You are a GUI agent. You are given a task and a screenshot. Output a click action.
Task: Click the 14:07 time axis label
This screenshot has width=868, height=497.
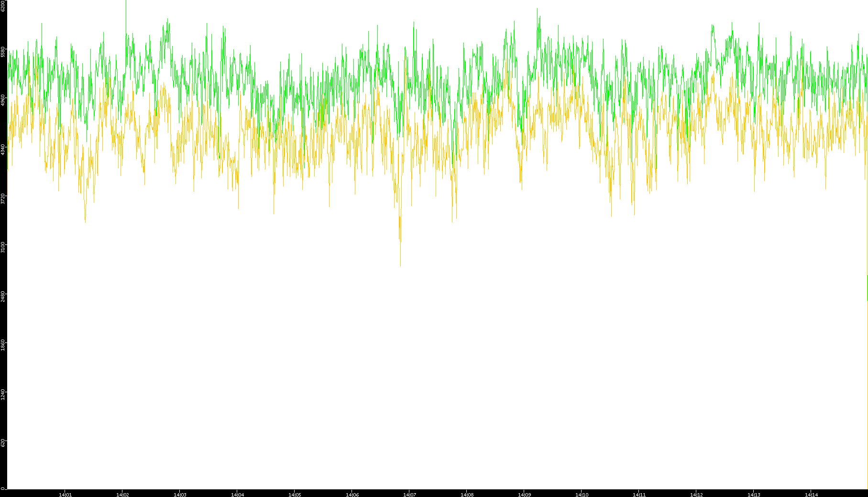click(409, 495)
